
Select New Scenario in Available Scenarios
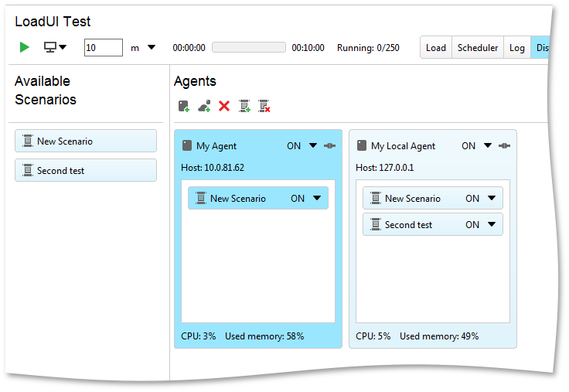pyautogui.click(x=86, y=141)
